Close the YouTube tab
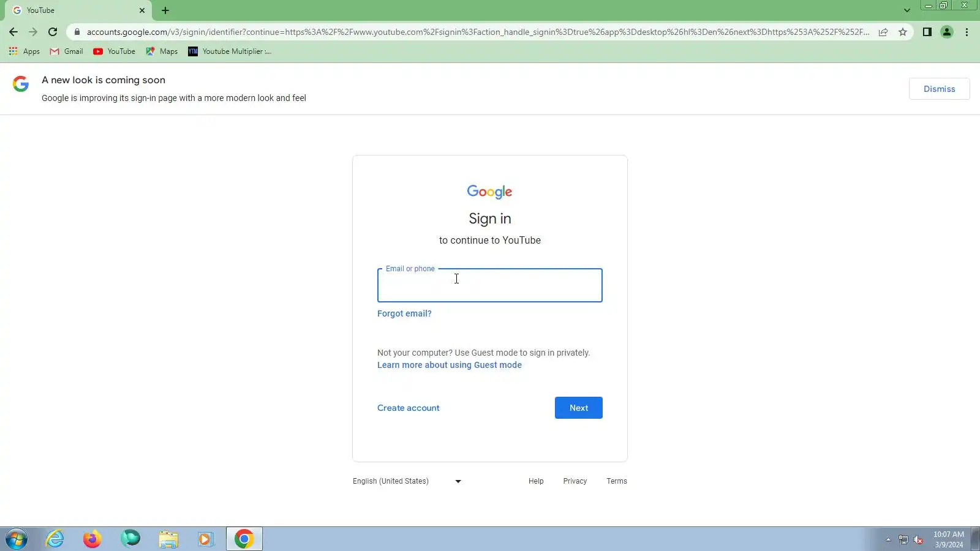980x551 pixels. (x=142, y=10)
